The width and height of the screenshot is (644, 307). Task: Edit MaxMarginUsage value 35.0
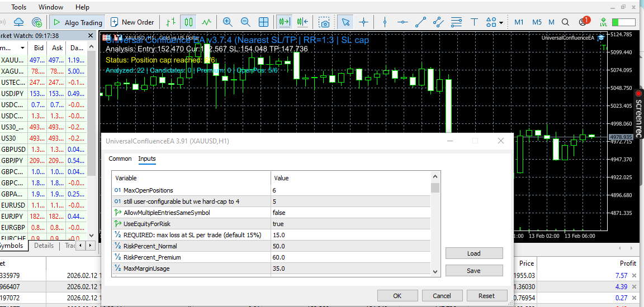(350, 268)
